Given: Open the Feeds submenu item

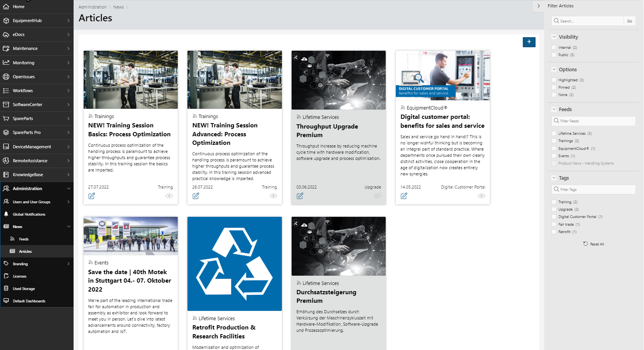Looking at the screenshot, I should [x=24, y=239].
